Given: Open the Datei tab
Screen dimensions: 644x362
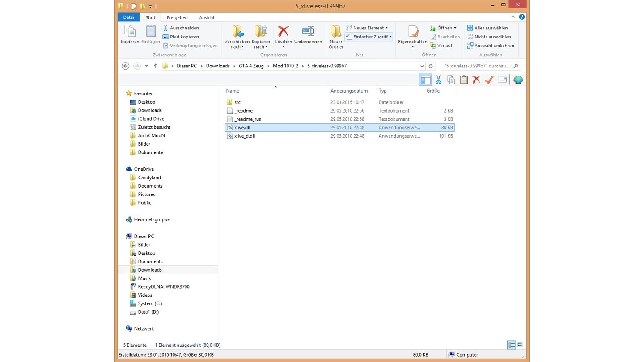Looking at the screenshot, I should point(129,17).
